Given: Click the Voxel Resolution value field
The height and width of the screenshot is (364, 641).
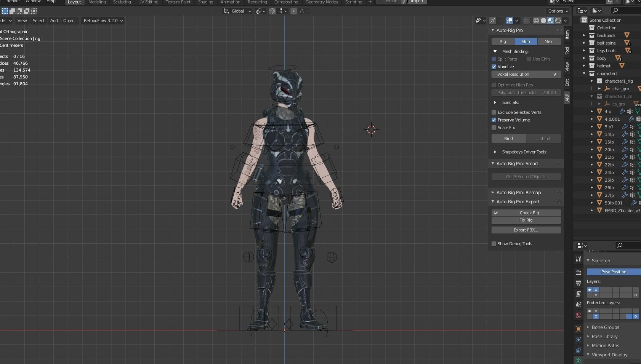Looking at the screenshot, I should tap(526, 74).
